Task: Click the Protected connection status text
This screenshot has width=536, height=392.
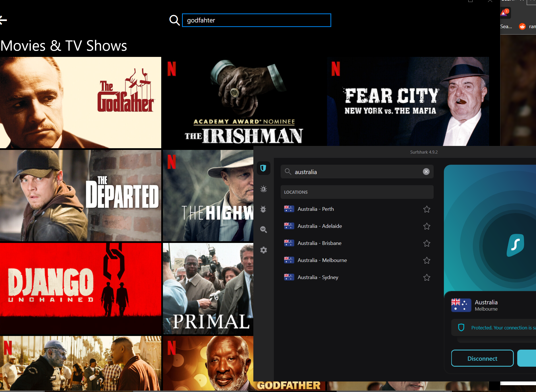Action: 503,328
